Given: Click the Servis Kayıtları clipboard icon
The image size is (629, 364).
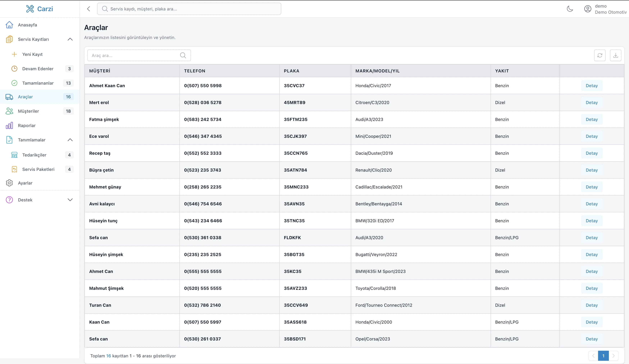Looking at the screenshot, I should point(9,39).
